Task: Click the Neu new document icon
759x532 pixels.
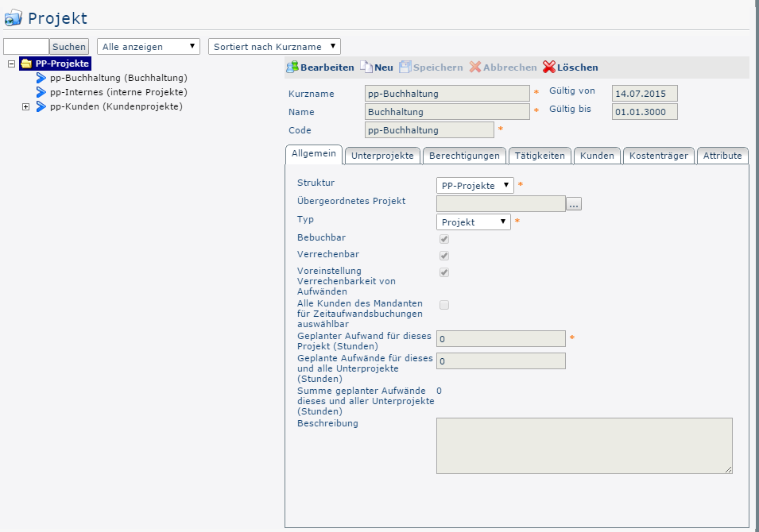Action: point(366,67)
